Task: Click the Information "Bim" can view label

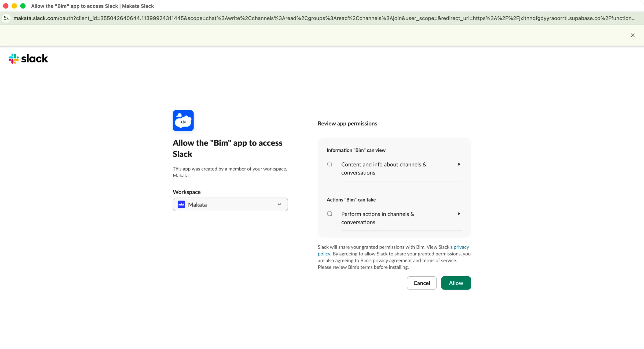Action: click(356, 150)
